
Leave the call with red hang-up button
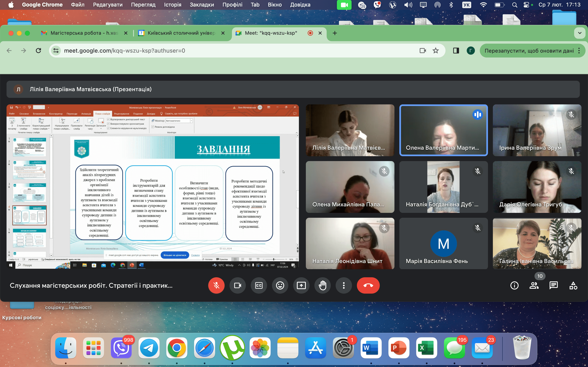click(x=368, y=285)
